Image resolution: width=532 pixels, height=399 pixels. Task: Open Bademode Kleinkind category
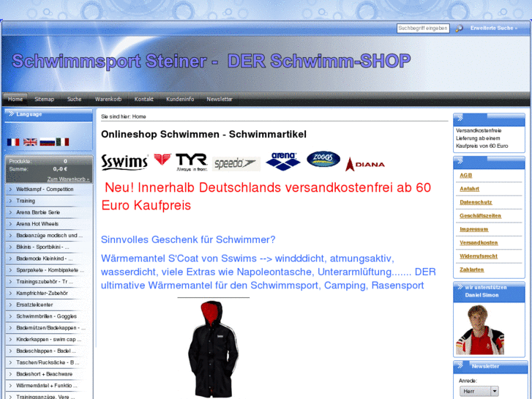tap(49, 258)
